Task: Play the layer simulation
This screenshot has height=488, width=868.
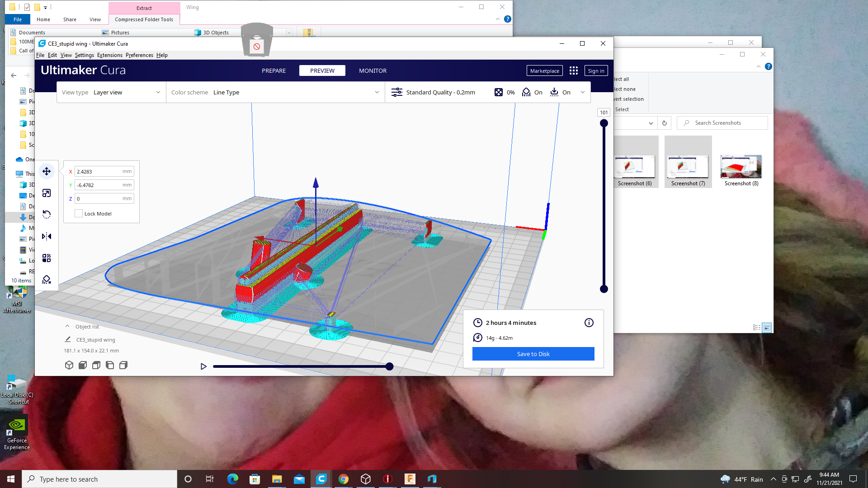Action: (x=203, y=366)
